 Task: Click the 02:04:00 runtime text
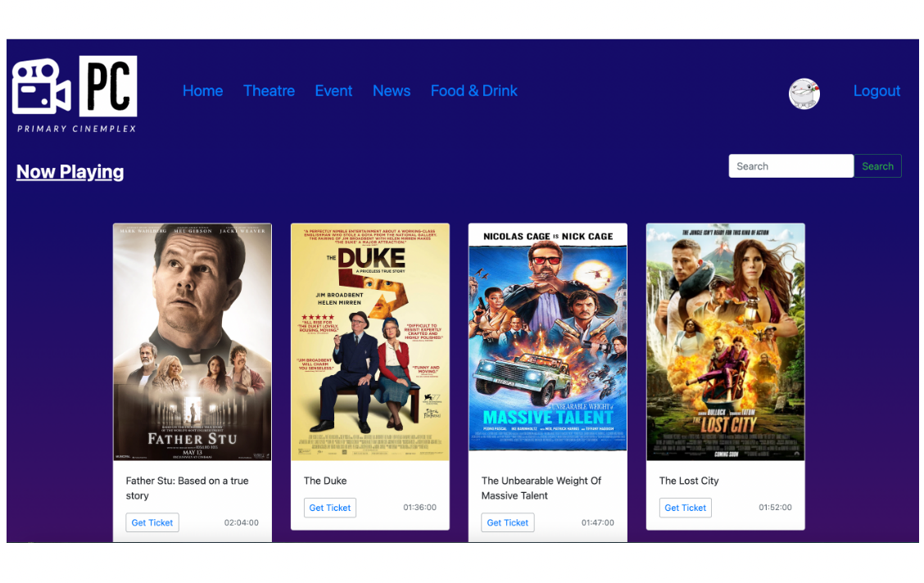pyautogui.click(x=242, y=522)
